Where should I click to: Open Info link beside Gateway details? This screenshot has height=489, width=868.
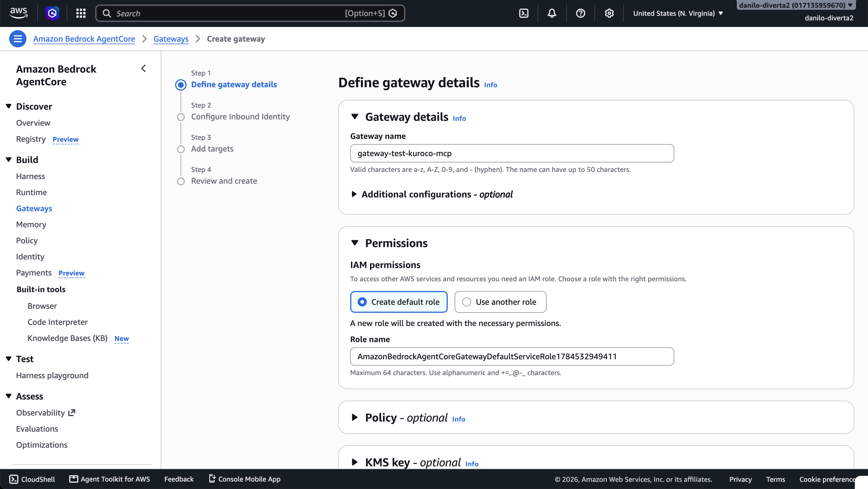(459, 118)
